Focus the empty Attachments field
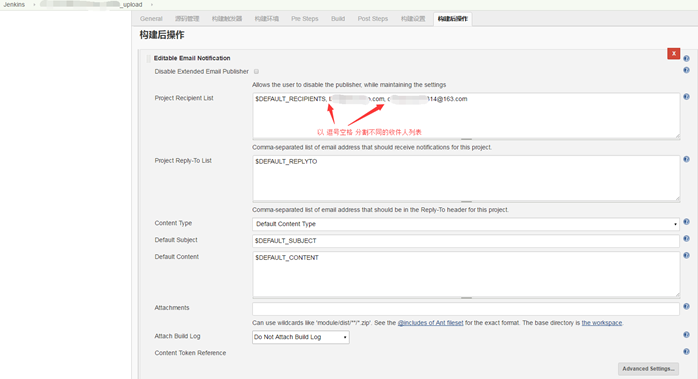This screenshot has height=379, width=698. (x=466, y=309)
